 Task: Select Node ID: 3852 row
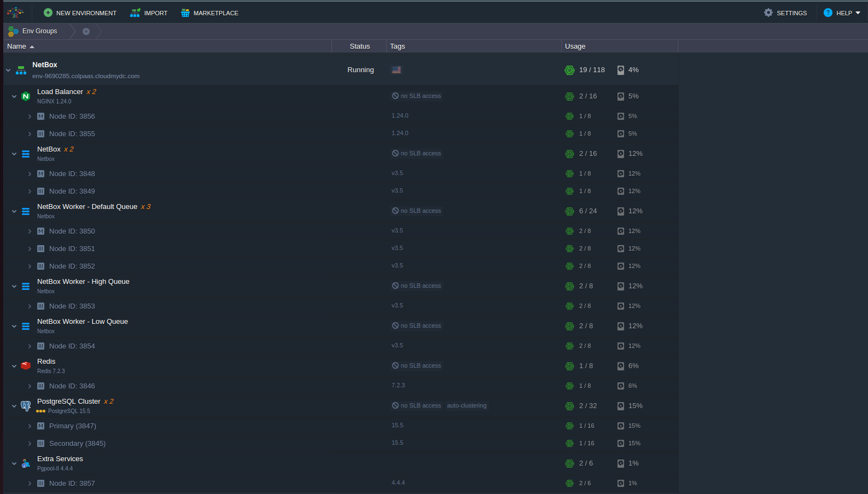(x=341, y=266)
